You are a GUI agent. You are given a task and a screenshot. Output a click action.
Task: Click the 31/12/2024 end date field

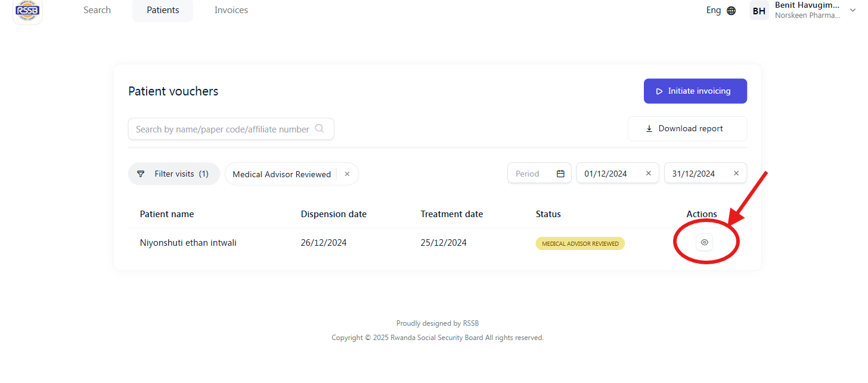pyautogui.click(x=705, y=174)
